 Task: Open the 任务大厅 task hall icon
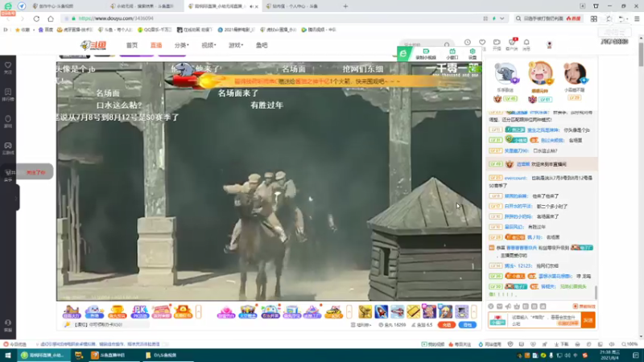[71, 312]
